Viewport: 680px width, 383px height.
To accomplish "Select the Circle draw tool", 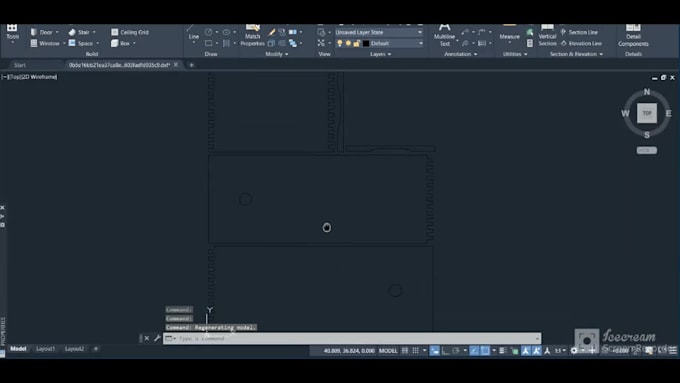I will (209, 32).
